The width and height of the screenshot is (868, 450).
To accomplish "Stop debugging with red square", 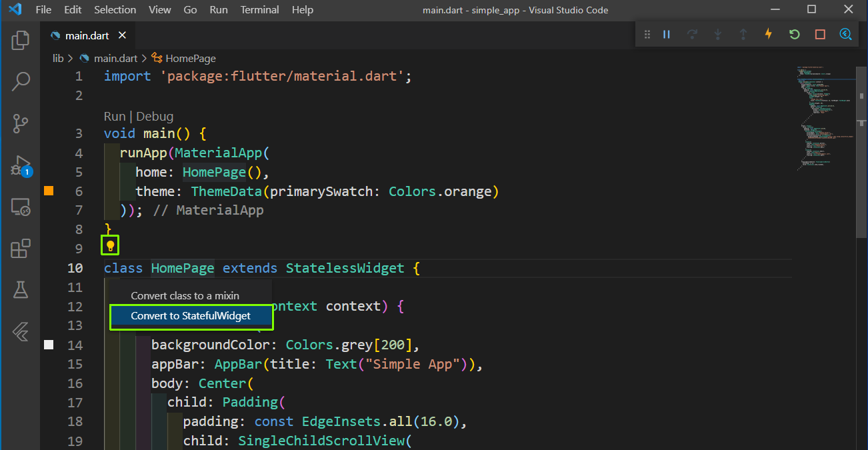I will tap(820, 35).
